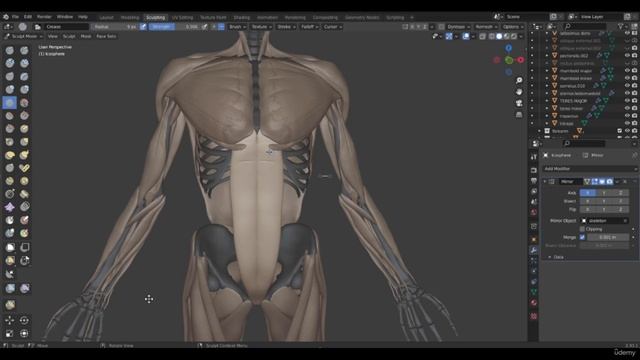This screenshot has width=640, height=360.
Task: Toggle Mirror Axis Z button
Action: (x=620, y=193)
